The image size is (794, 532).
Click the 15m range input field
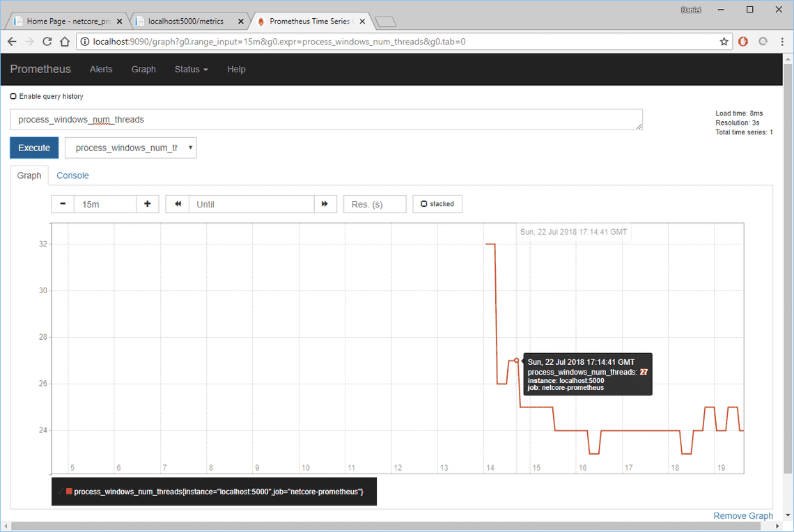(104, 204)
